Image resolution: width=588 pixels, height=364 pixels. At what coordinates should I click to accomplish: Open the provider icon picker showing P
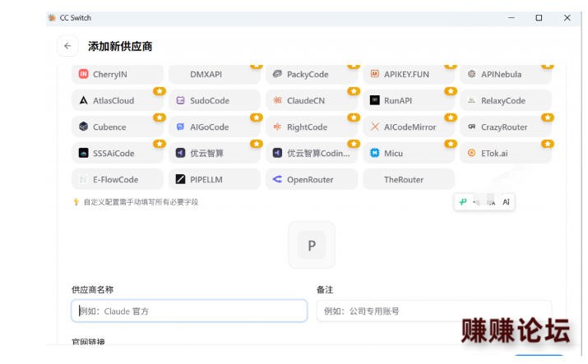312,245
